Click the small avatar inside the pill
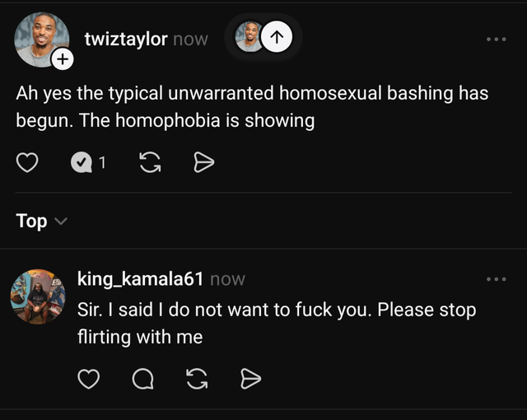 [x=248, y=37]
